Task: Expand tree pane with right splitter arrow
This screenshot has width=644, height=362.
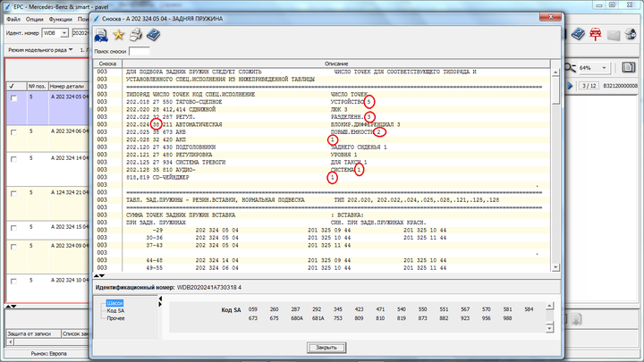Action: click(x=160, y=304)
